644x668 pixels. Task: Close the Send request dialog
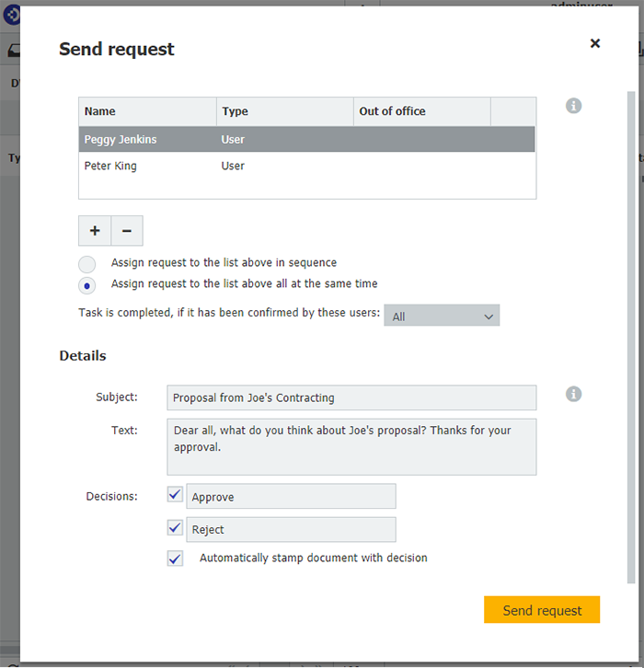point(595,43)
